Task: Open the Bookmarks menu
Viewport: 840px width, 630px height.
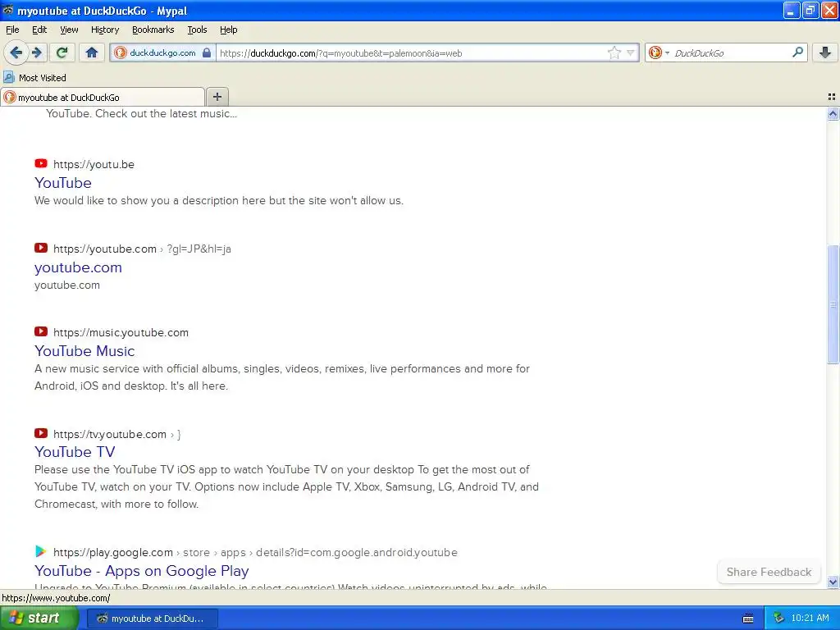Action: 153,30
